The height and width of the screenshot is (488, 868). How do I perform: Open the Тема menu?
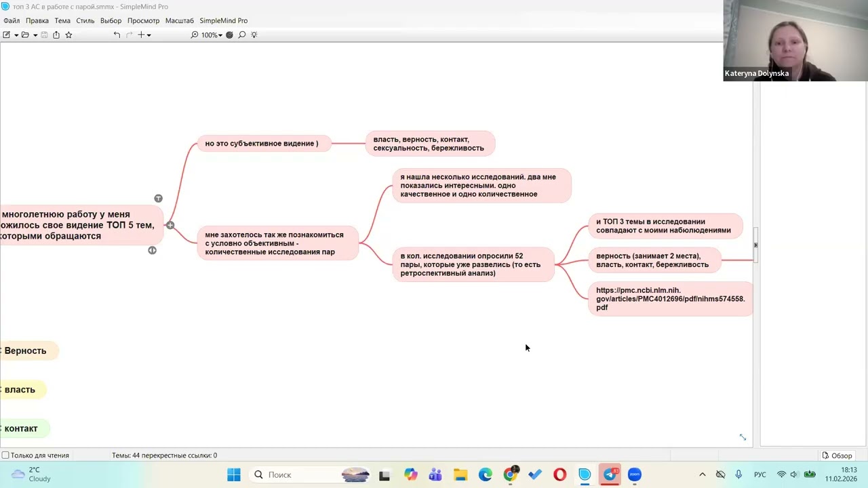pos(62,20)
